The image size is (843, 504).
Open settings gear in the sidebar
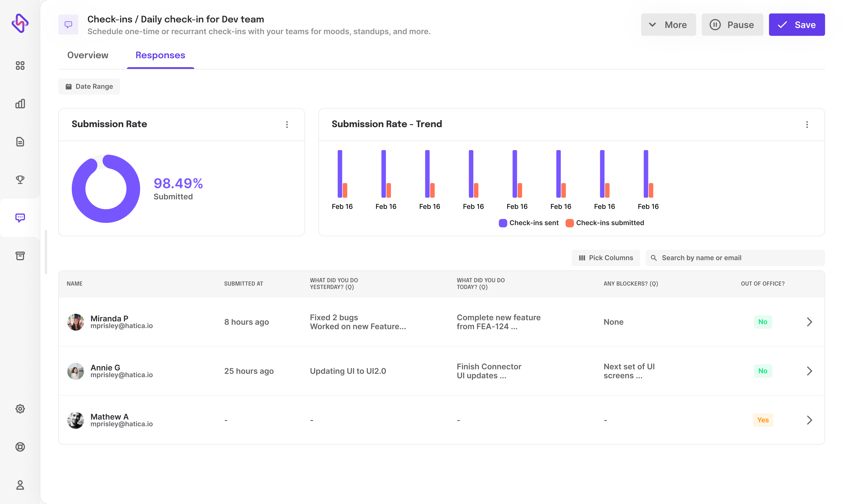pyautogui.click(x=20, y=409)
